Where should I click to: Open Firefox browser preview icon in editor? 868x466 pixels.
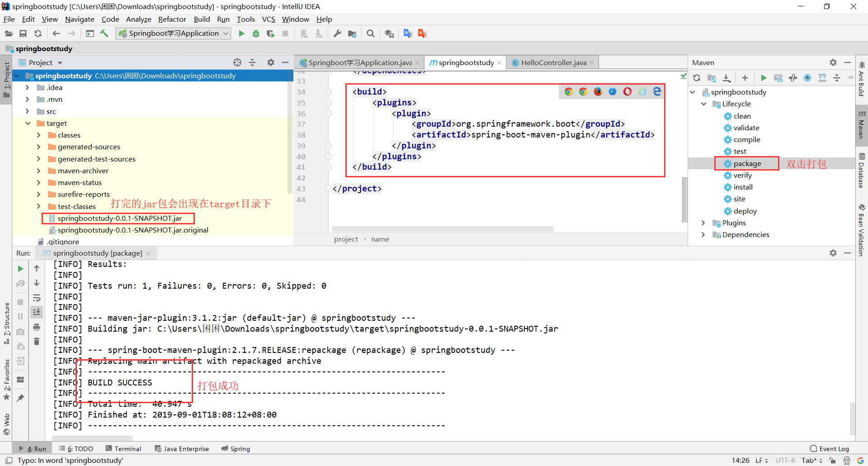[x=598, y=92]
